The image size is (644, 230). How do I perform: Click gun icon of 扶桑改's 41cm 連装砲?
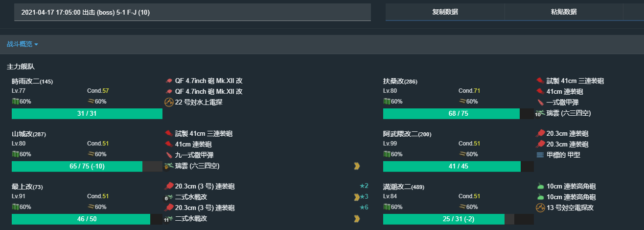coord(540,92)
